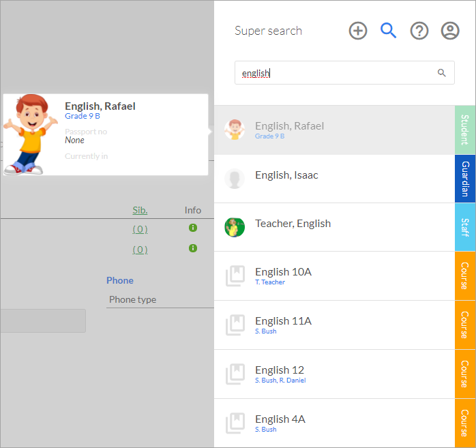Click Course tag beside English 10A
The image size is (476, 448).
click(x=465, y=276)
